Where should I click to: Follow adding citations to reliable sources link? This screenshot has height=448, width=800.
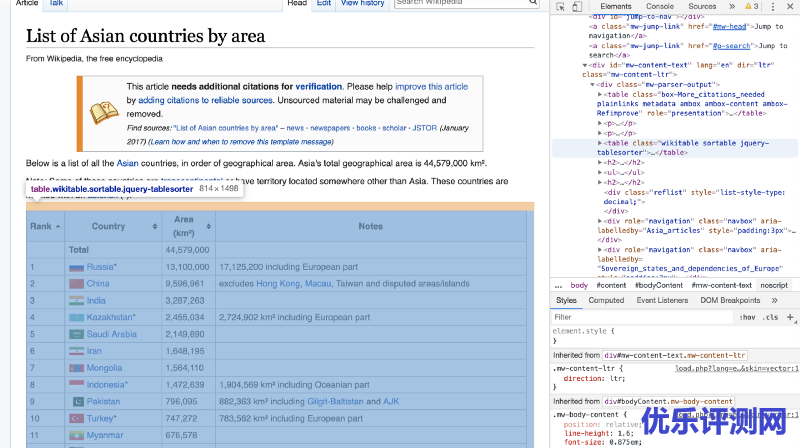click(x=205, y=101)
